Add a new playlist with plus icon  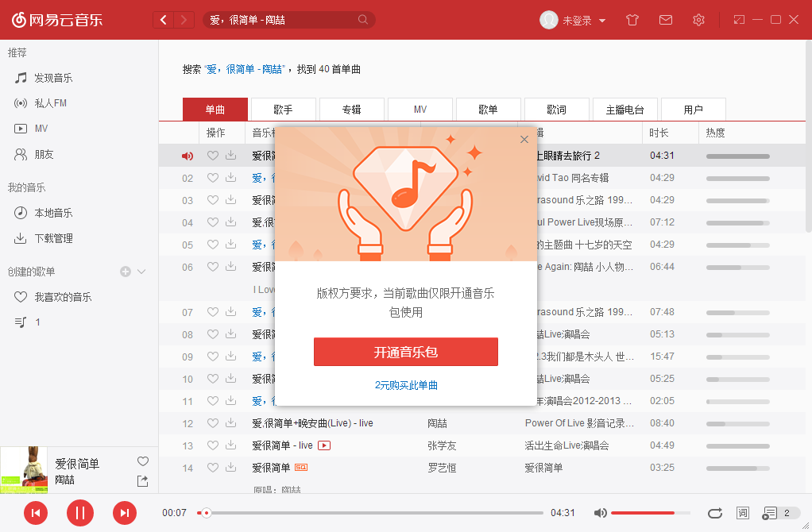coord(126,272)
